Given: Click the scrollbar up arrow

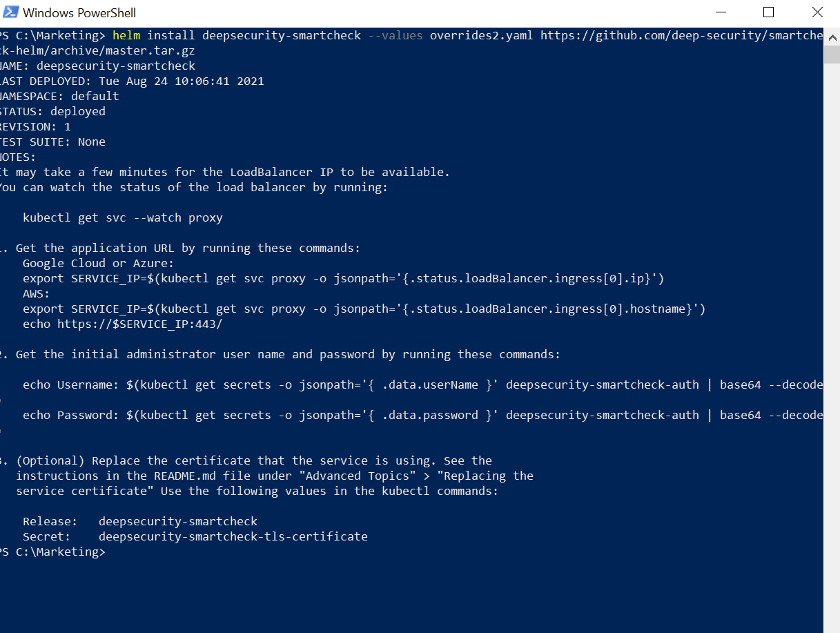Looking at the screenshot, I should point(832,35).
